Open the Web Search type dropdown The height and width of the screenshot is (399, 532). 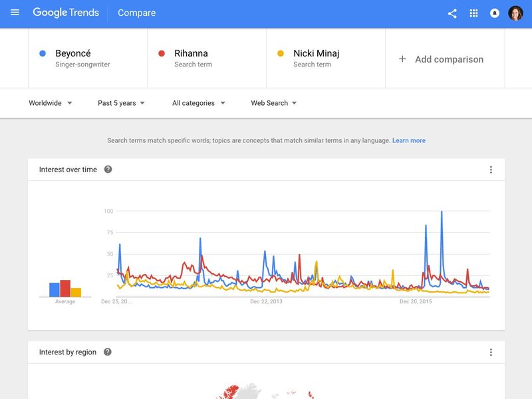coord(273,103)
